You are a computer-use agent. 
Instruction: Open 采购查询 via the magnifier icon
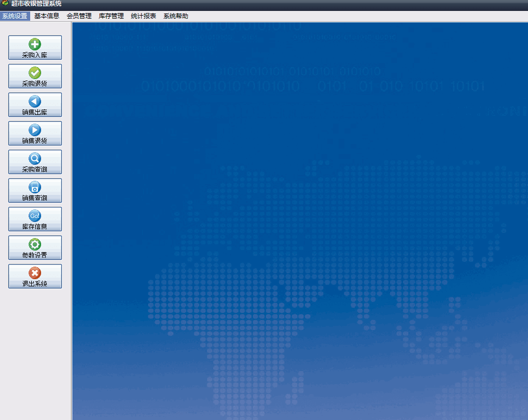pos(35,159)
